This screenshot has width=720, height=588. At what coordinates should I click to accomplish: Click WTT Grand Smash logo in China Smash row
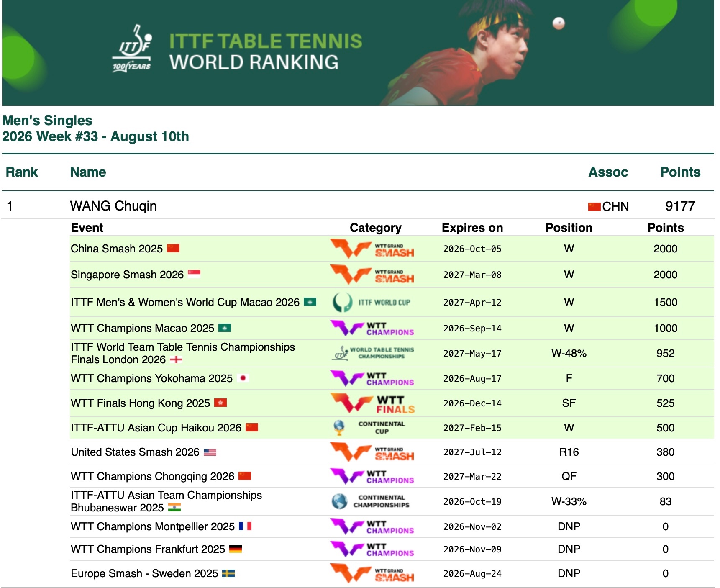point(372,249)
